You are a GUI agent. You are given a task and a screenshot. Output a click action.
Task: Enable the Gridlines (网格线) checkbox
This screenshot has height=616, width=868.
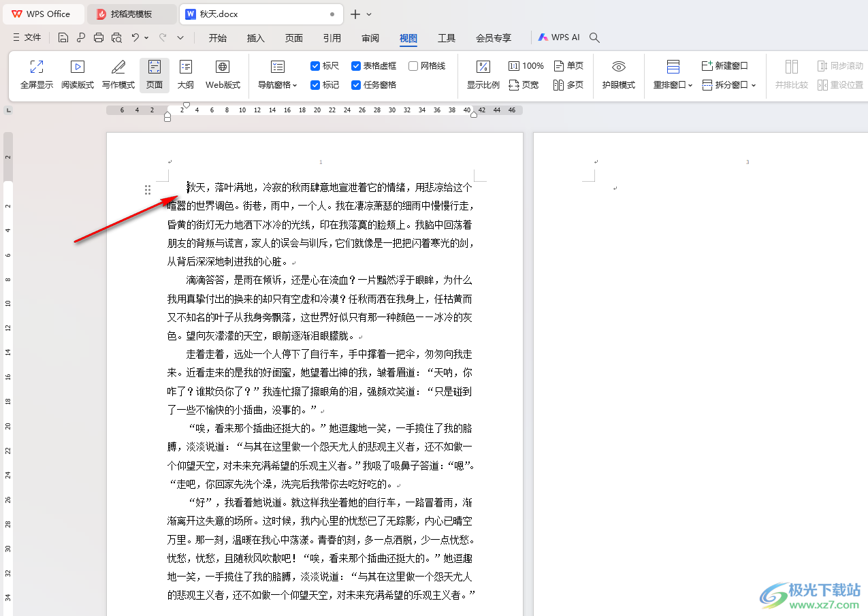(x=413, y=66)
